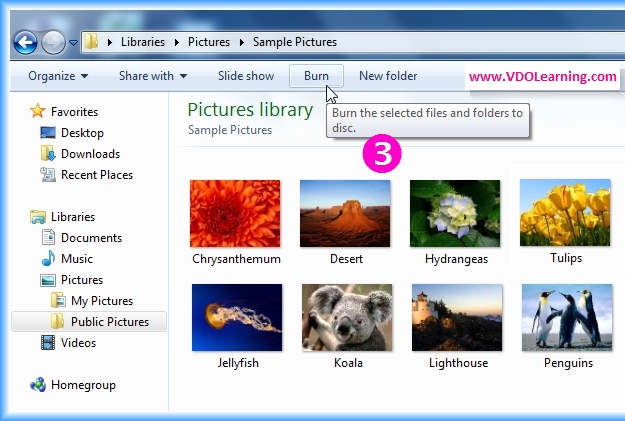The image size is (625, 421).
Task: Click Sample Pictures subtitle under heading
Action: [x=230, y=130]
